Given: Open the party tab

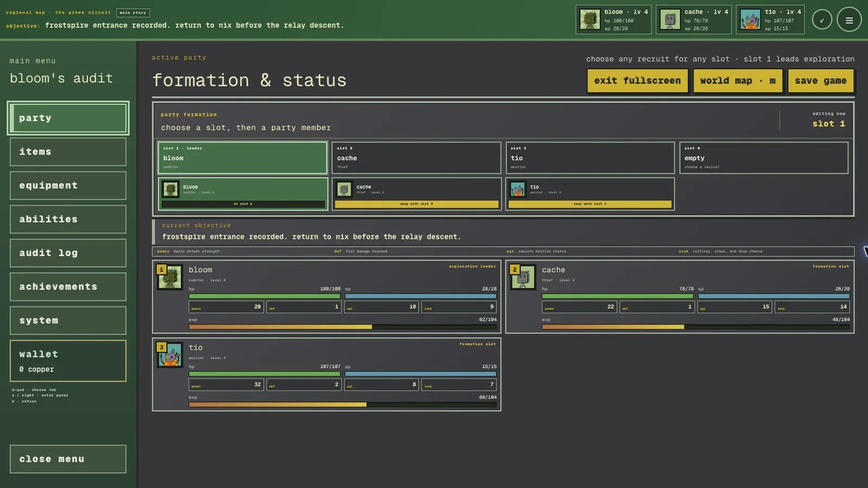Looking at the screenshot, I should tap(68, 118).
